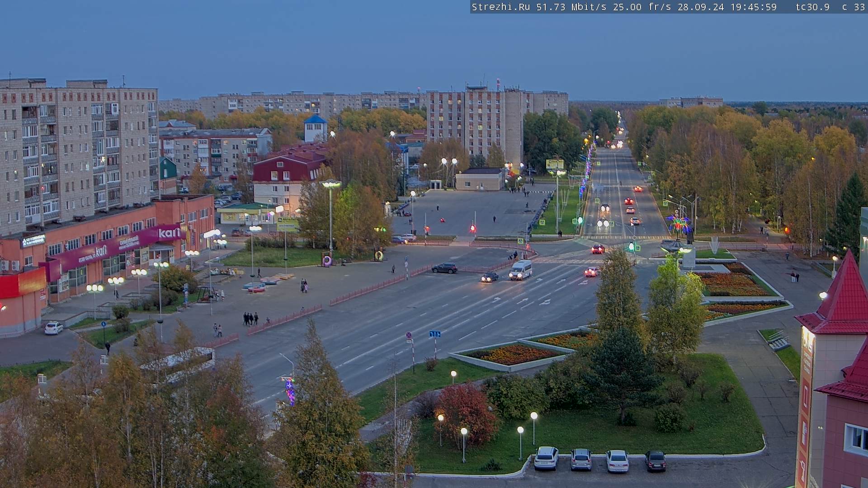Click the "19:45:59" time stamp
This screenshot has height=488, width=868.
pos(753,7)
